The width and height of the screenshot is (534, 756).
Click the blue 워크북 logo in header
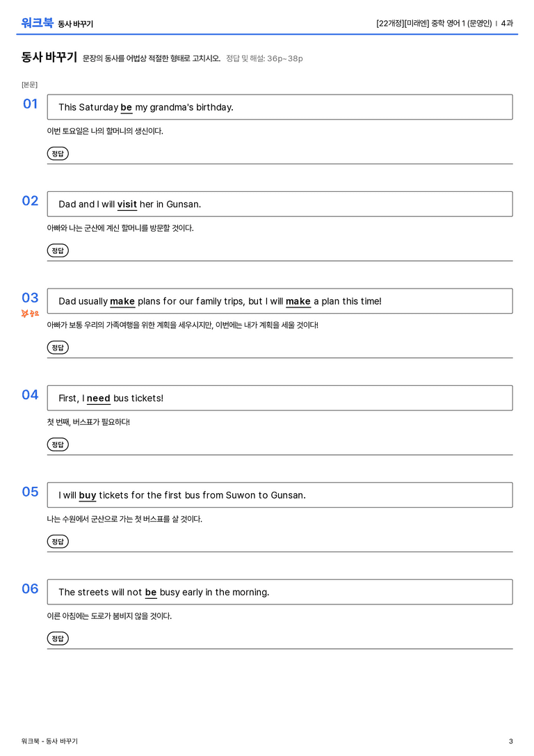[37, 23]
